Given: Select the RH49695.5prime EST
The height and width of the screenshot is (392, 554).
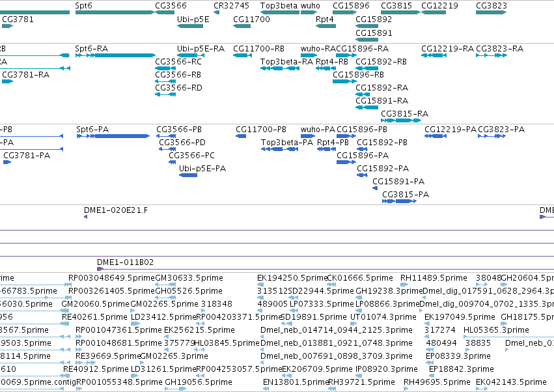Looking at the screenshot, I should click(406, 389).
